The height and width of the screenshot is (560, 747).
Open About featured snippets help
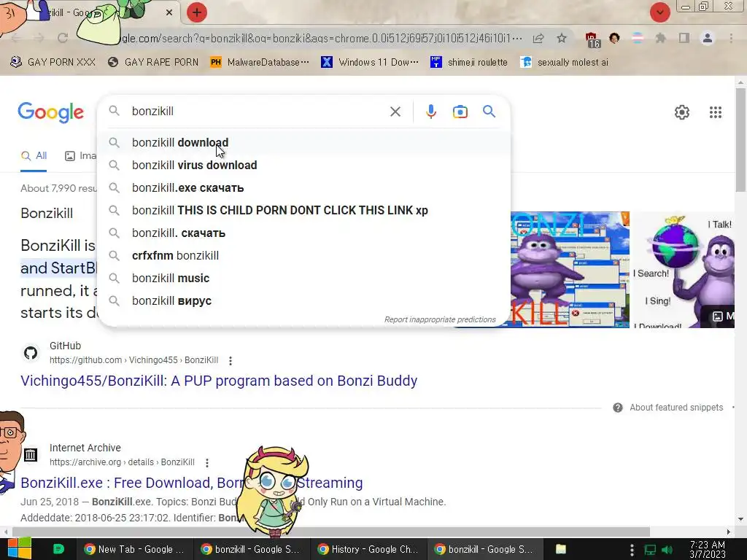tap(668, 408)
